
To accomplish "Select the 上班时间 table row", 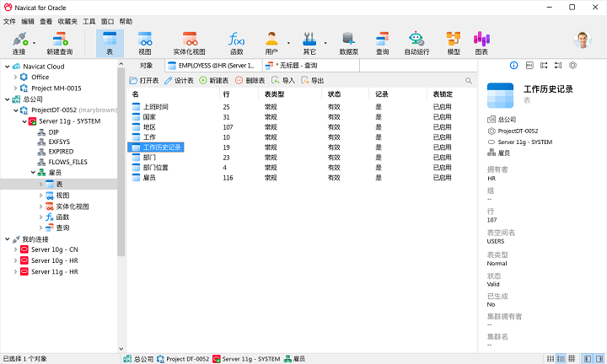I will pyautogui.click(x=302, y=107).
